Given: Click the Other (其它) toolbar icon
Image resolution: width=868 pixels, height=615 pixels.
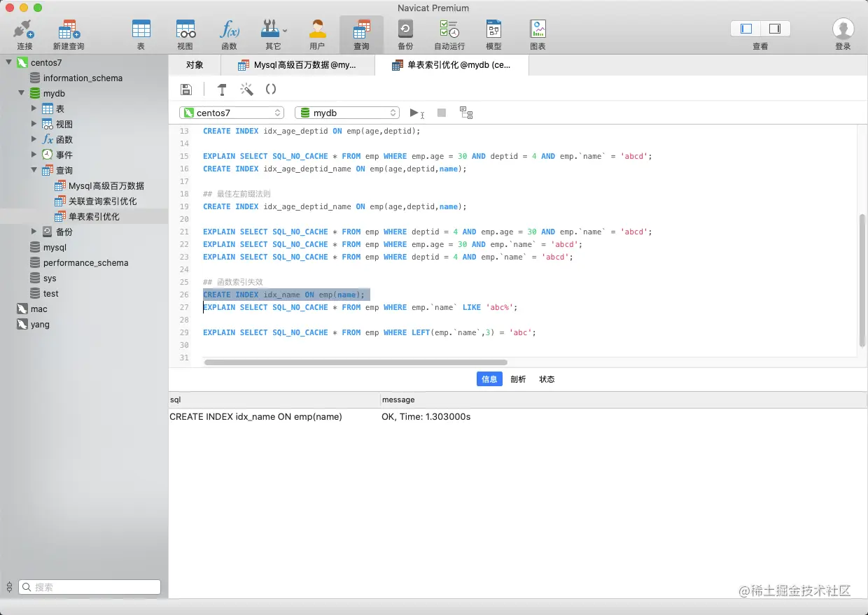Looking at the screenshot, I should point(270,29).
